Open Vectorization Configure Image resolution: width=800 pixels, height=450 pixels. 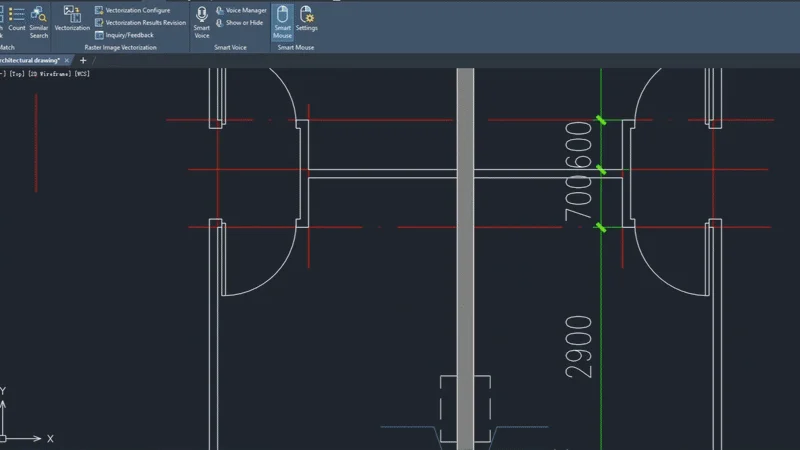pos(137,10)
